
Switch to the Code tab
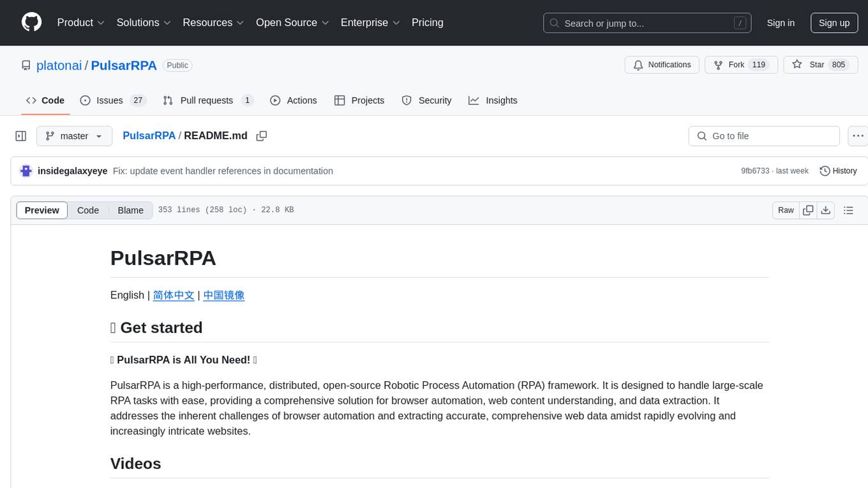click(45, 100)
